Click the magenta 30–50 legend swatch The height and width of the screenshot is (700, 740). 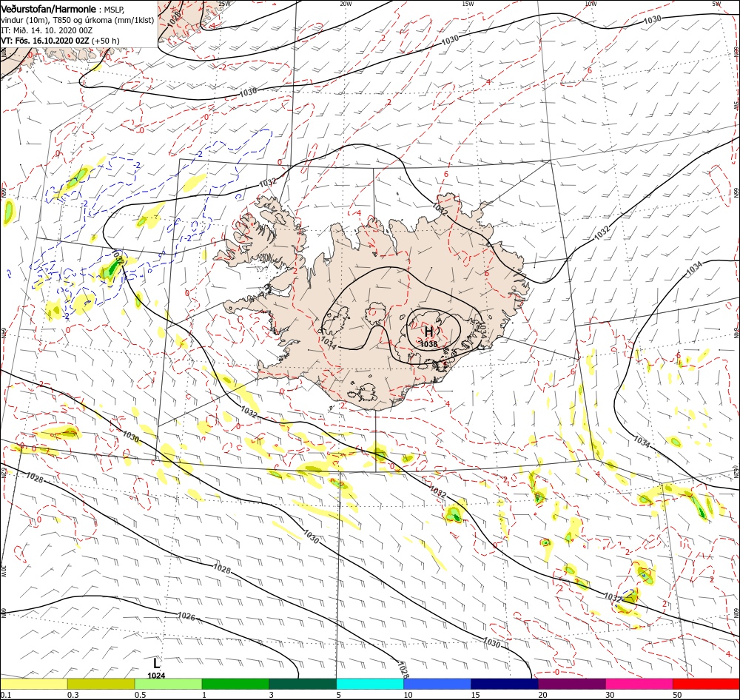[639, 684]
